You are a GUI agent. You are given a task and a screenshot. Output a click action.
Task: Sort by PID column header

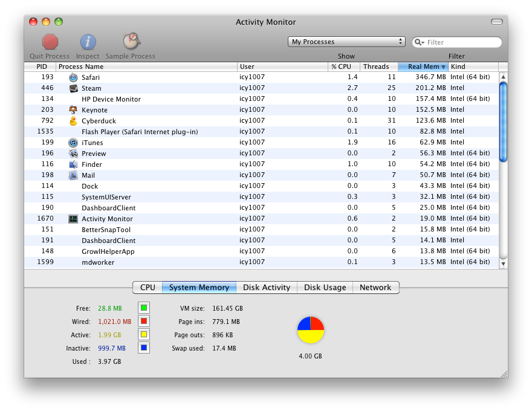[40, 66]
